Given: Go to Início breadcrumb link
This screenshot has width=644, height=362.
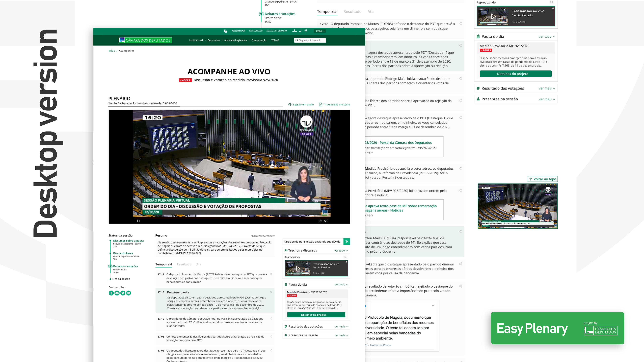Looking at the screenshot, I should pos(112,51).
